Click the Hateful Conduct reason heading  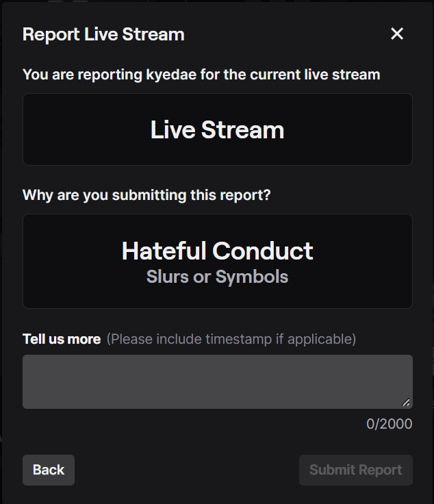point(218,251)
